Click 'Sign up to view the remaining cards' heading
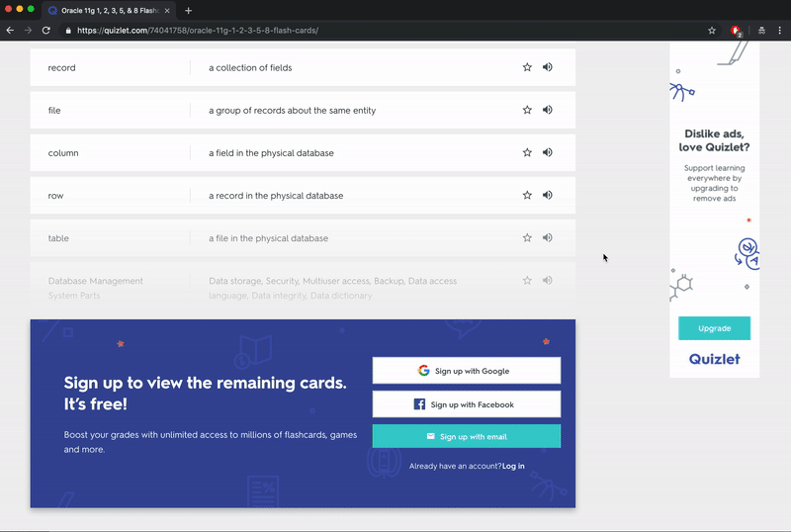The width and height of the screenshot is (791, 532). (x=205, y=393)
